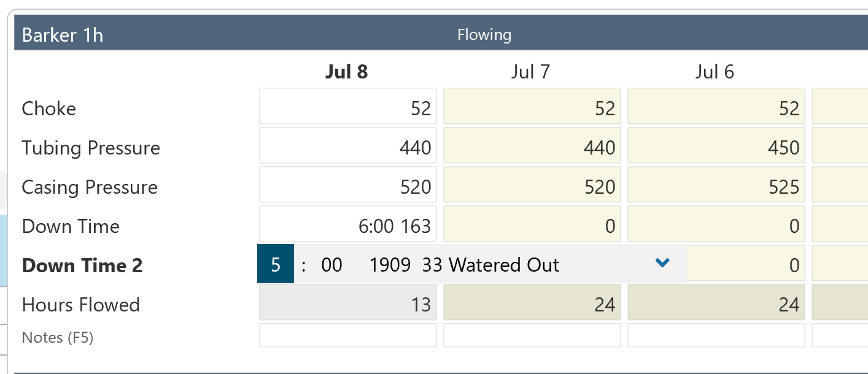This screenshot has height=374, width=868.
Task: Select the Jul 7 column header
Action: (530, 72)
